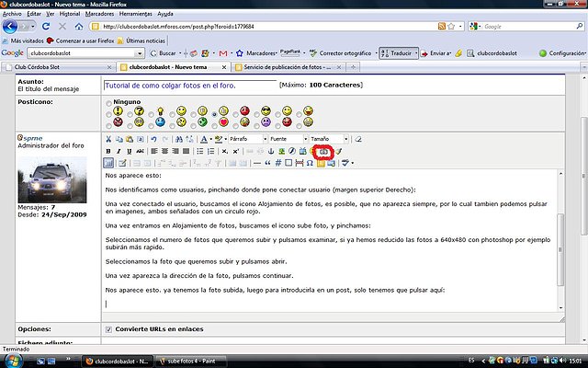Image resolution: width=588 pixels, height=368 pixels.
Task: Justify text in the editor
Action: click(186, 151)
